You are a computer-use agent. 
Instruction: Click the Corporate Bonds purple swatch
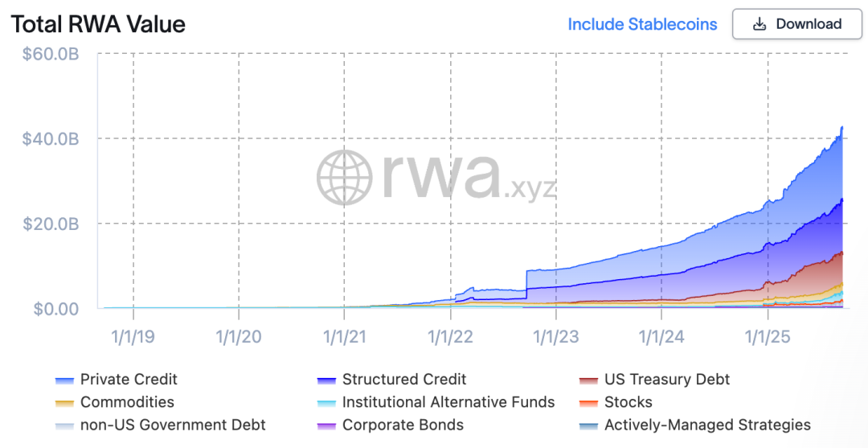[327, 426]
